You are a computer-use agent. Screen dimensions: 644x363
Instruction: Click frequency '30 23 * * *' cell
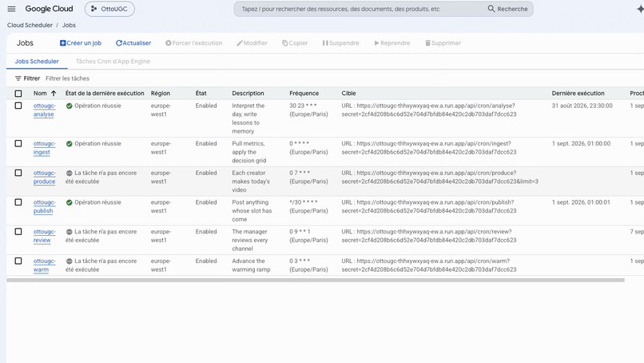coord(308,110)
